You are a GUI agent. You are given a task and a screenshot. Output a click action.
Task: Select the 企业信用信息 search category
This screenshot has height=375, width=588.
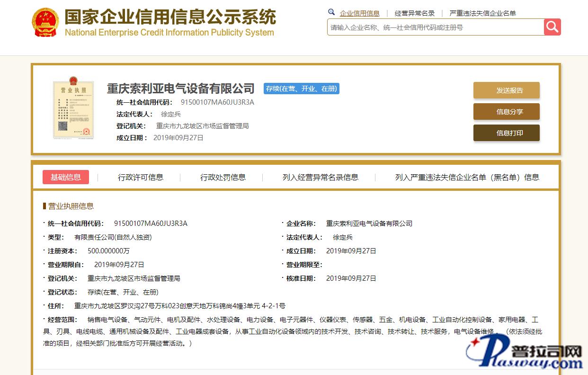359,13
